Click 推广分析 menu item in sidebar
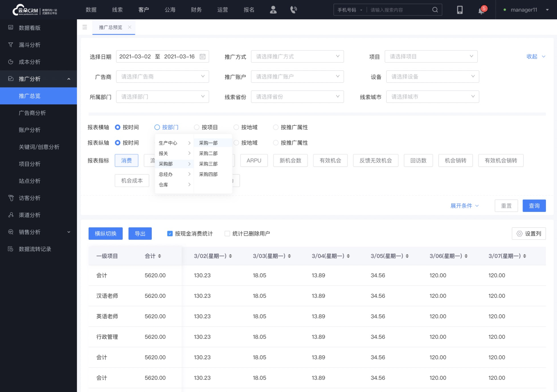Viewport: 557px width, 392px height. click(x=38, y=79)
